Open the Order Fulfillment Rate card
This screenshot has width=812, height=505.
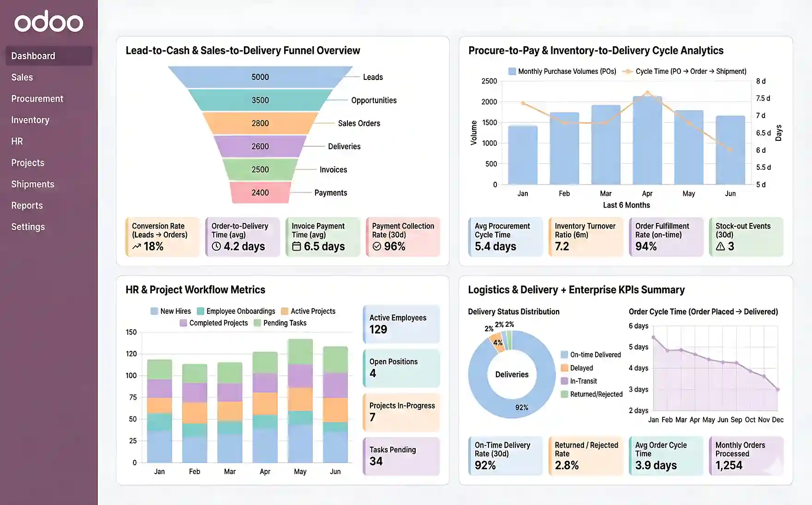(x=666, y=237)
